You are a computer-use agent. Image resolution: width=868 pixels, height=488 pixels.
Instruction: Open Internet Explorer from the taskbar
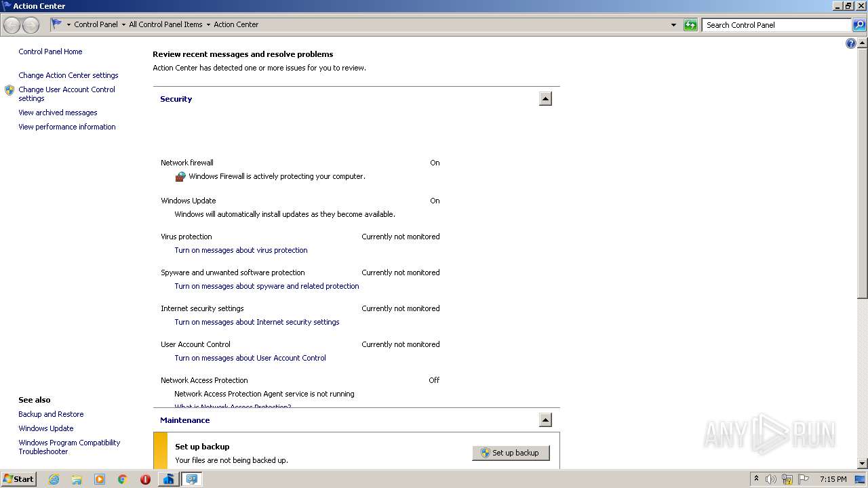(x=54, y=479)
